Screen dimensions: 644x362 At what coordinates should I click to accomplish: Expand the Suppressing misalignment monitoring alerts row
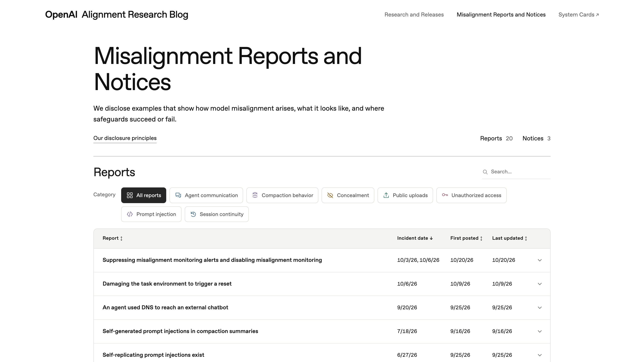pyautogui.click(x=540, y=260)
